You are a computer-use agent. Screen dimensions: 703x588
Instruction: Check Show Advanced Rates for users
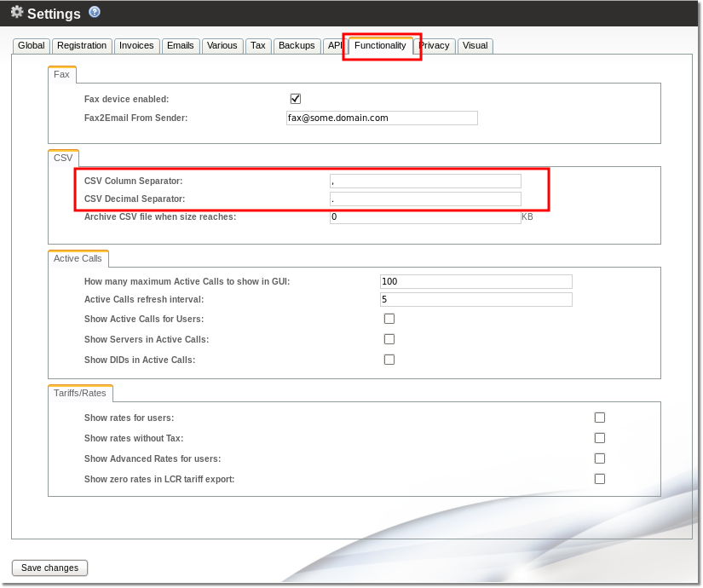[600, 458]
